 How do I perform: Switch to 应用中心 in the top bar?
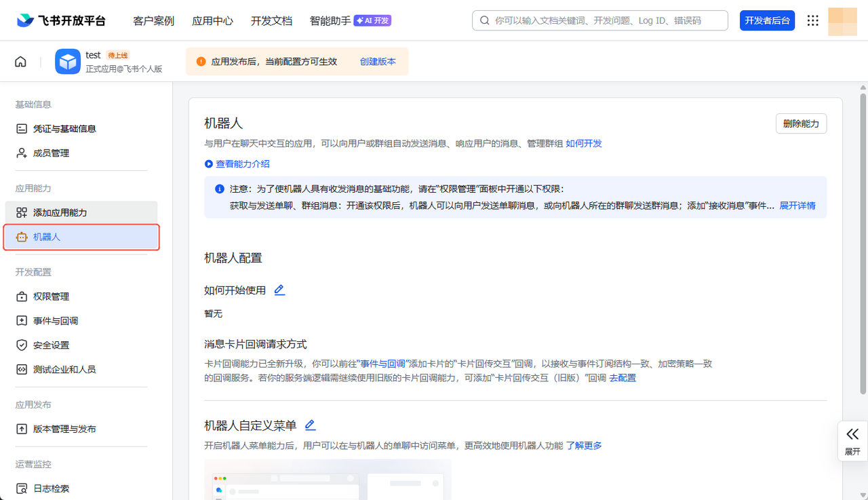click(212, 20)
